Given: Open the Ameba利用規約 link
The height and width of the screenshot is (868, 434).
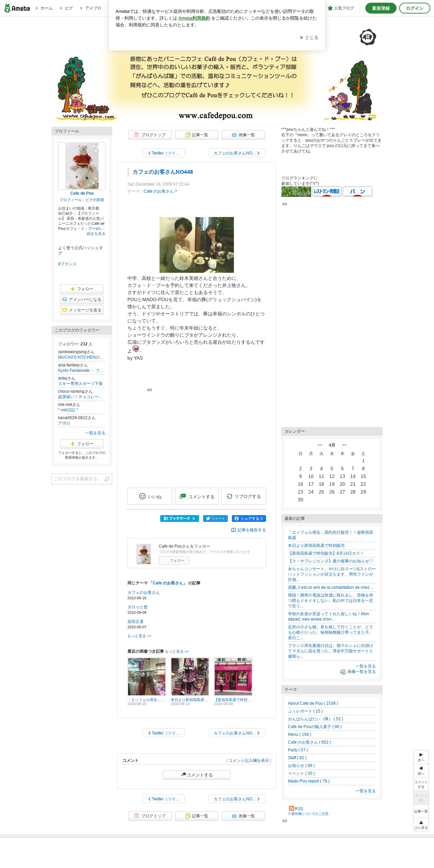Looking at the screenshot, I should pyautogui.click(x=194, y=18).
